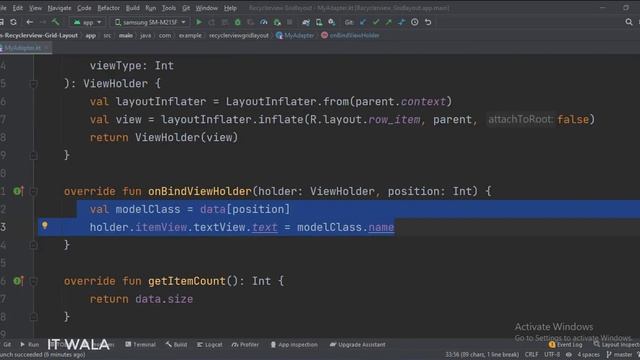Open the Profiler tool window

[x=245, y=344]
